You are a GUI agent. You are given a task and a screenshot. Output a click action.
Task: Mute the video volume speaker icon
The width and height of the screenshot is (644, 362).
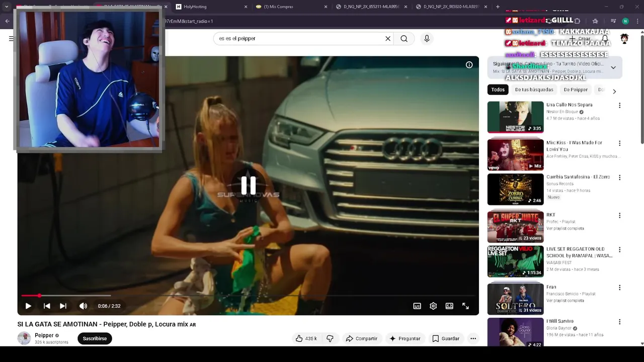(83, 306)
